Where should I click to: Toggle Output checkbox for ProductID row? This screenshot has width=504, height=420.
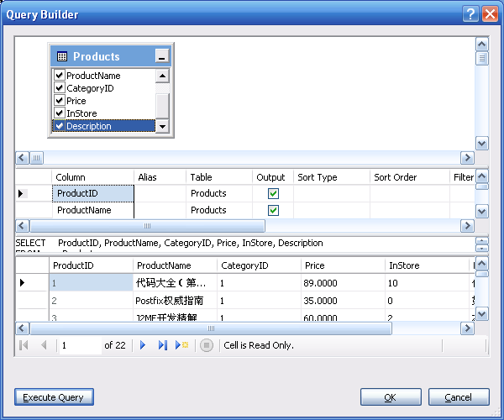pyautogui.click(x=273, y=193)
